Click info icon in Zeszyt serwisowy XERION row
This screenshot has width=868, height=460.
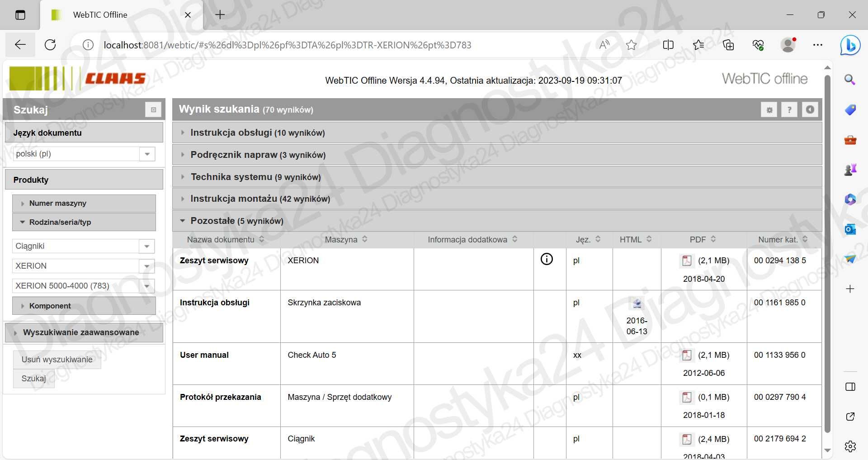pyautogui.click(x=547, y=259)
